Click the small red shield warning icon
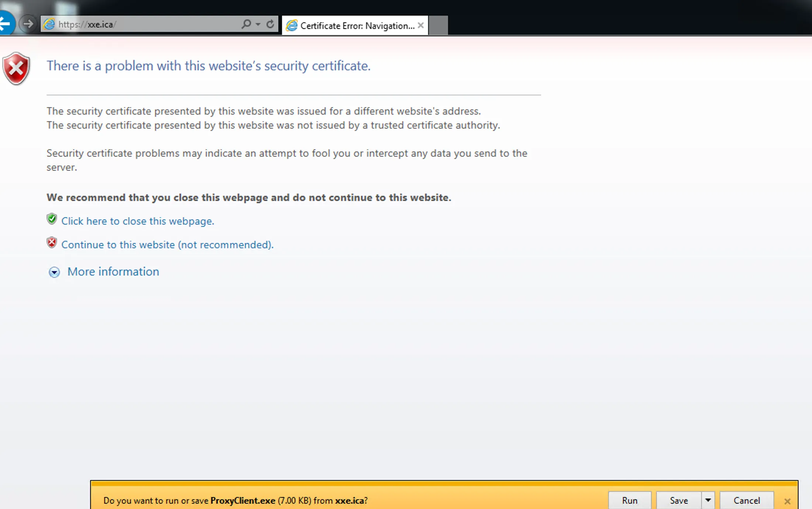812x509 pixels. click(52, 243)
